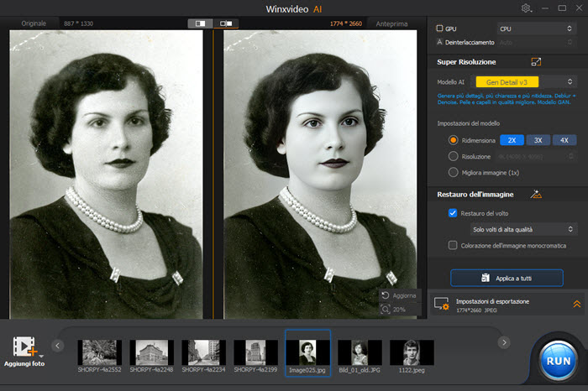Image resolution: width=588 pixels, height=391 pixels.
Task: Uncheck Restauro del volto
Action: pyautogui.click(x=454, y=213)
